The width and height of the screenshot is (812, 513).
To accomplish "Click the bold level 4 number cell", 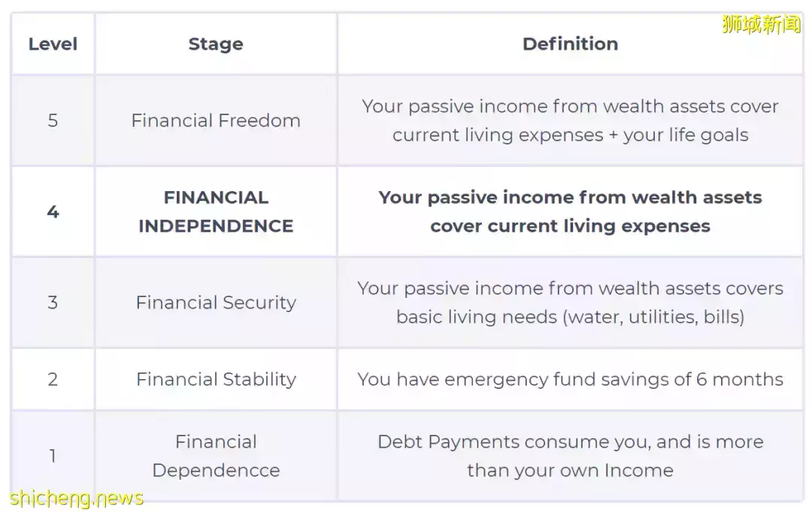I will (53, 211).
